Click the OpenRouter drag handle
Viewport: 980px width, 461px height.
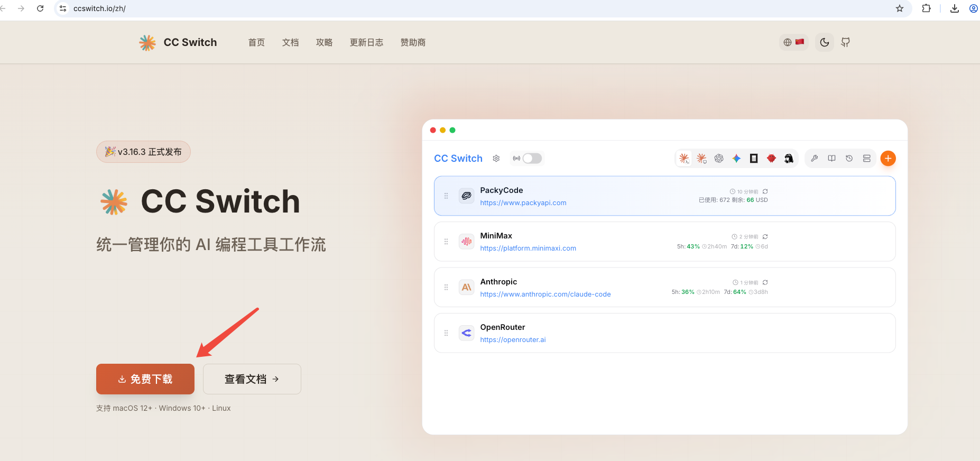click(x=446, y=333)
